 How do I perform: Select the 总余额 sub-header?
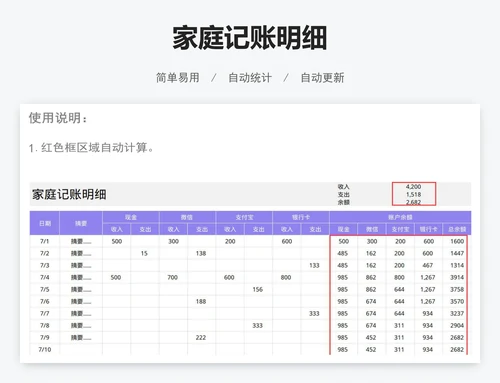457,229
